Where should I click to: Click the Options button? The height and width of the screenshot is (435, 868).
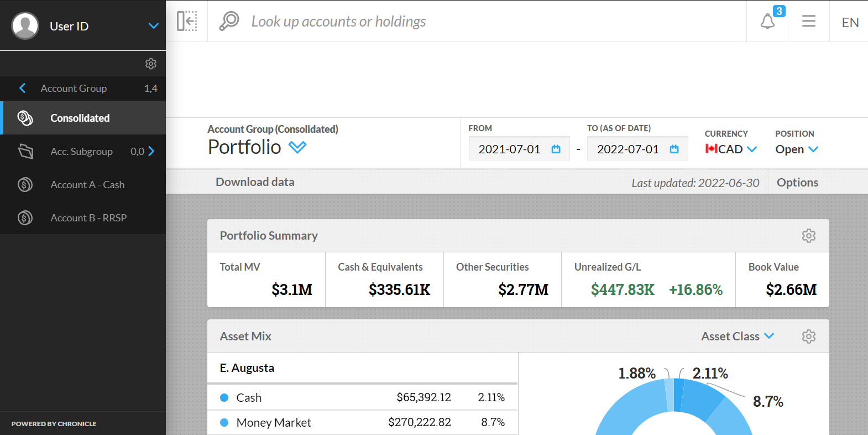(797, 183)
